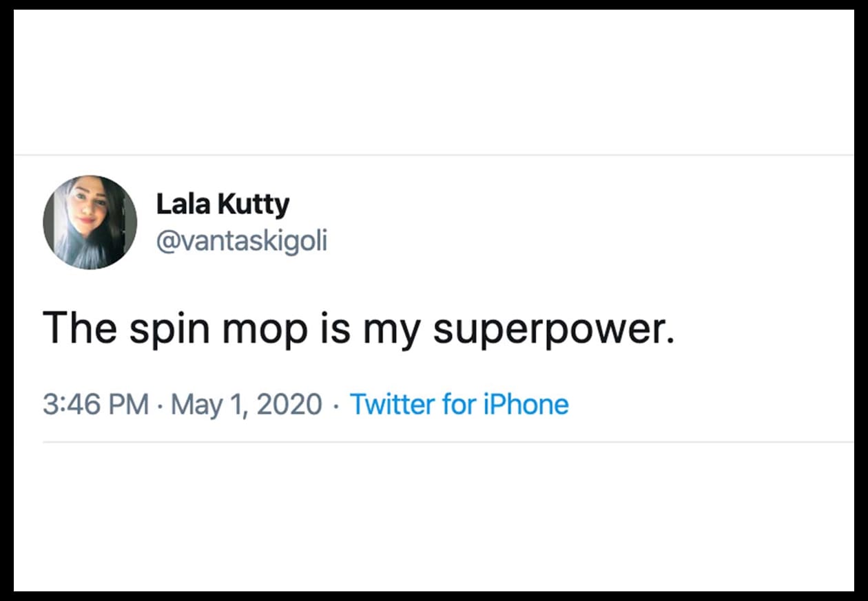Click the Twitter for iPhone source link

459,404
